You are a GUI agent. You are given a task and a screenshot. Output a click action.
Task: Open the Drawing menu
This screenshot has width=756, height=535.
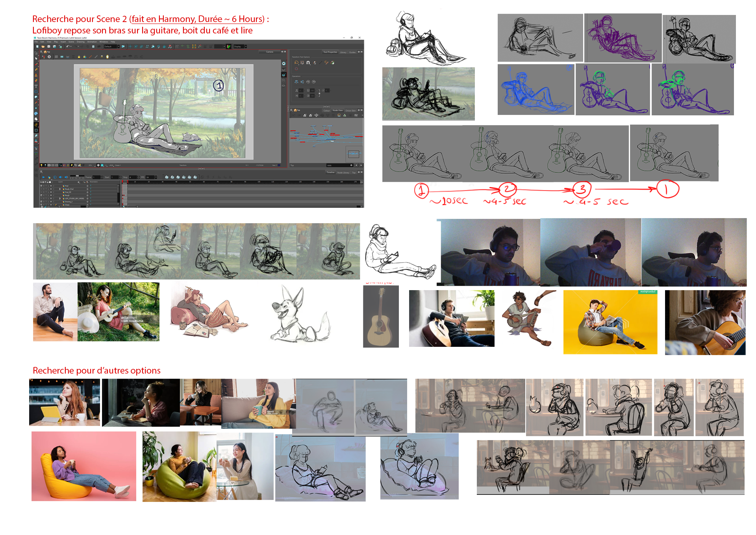click(x=81, y=42)
